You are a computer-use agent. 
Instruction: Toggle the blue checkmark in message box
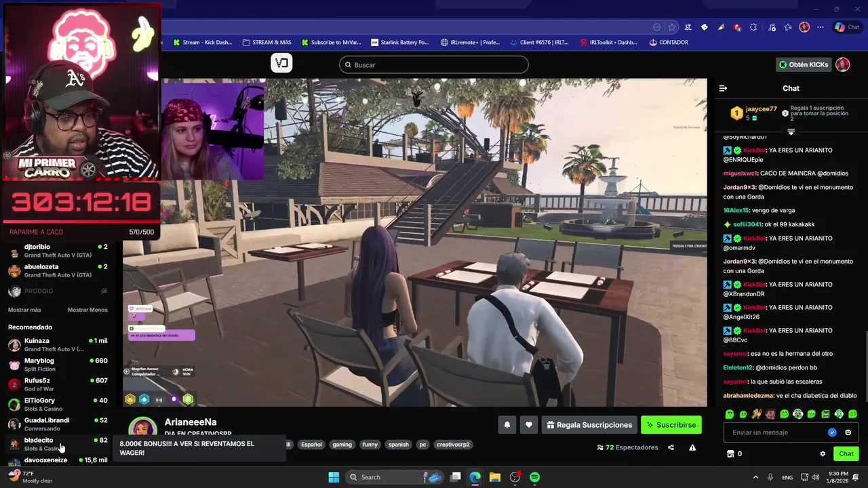point(832,432)
